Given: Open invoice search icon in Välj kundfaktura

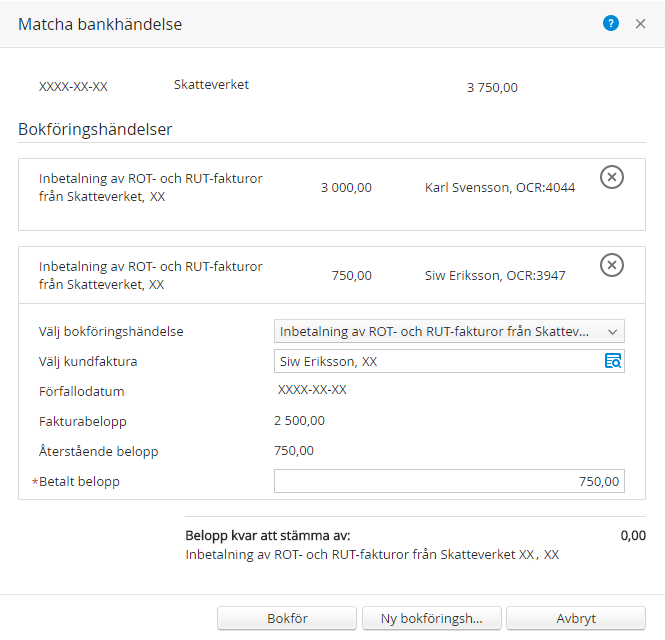Looking at the screenshot, I should coord(612,361).
